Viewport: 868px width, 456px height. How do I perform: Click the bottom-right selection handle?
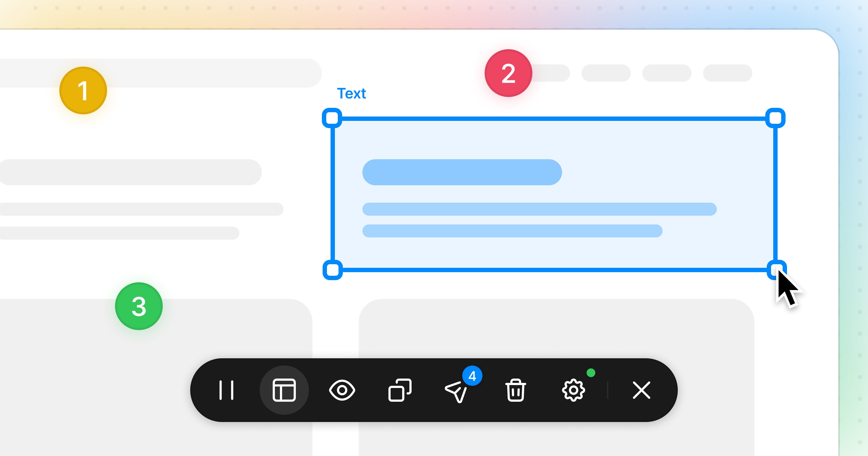point(776,270)
